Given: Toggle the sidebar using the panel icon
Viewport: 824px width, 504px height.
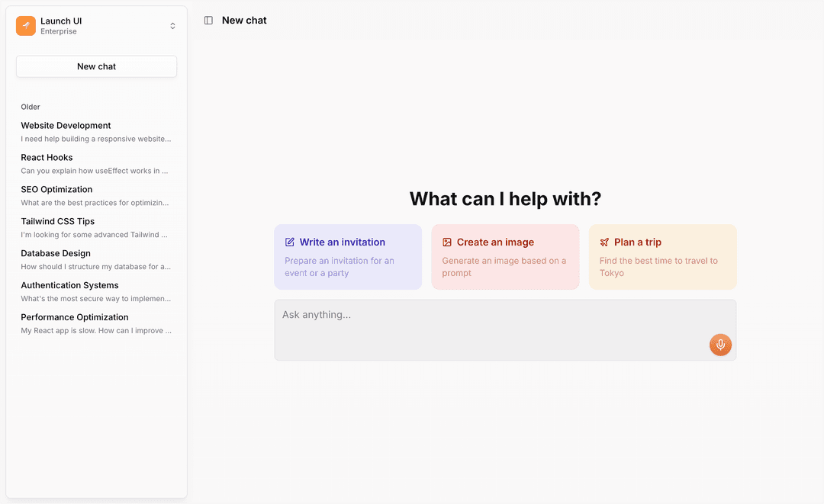Looking at the screenshot, I should (208, 20).
